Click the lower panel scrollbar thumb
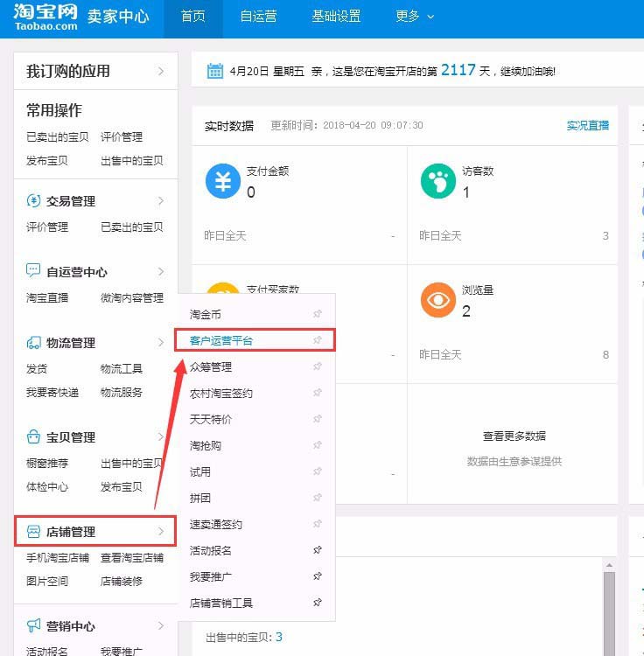The width and height of the screenshot is (644, 656). (609, 614)
